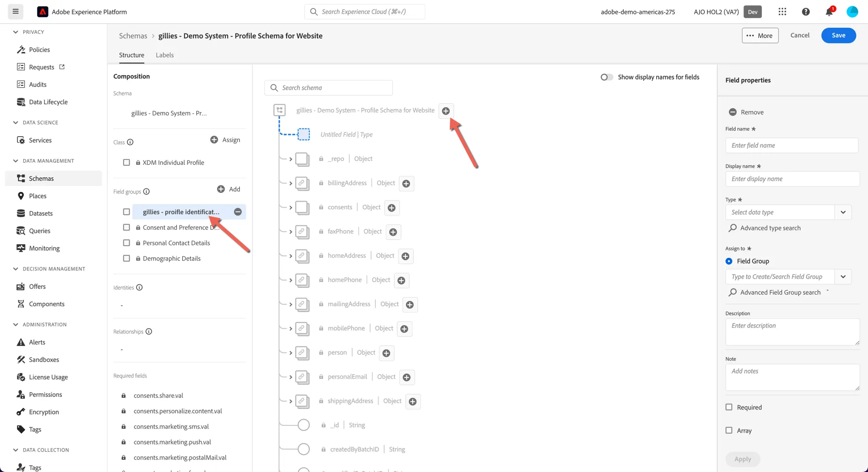Collapse the Data Management sidebar section
Image resolution: width=868 pixels, height=472 pixels.
[x=15, y=161]
